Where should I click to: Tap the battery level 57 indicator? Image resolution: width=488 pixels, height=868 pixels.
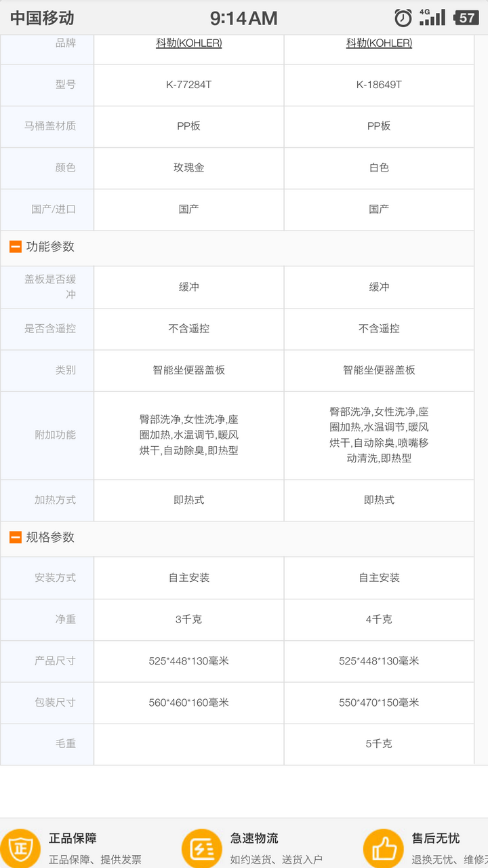466,18
